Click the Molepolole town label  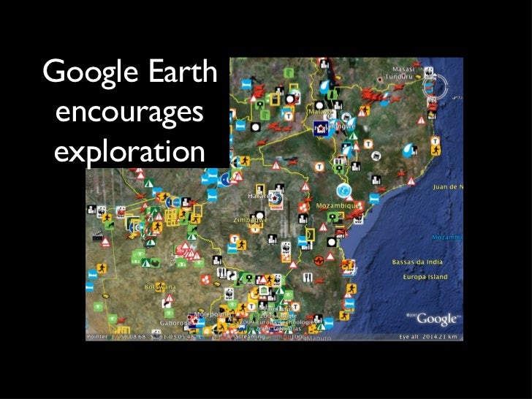213,314
